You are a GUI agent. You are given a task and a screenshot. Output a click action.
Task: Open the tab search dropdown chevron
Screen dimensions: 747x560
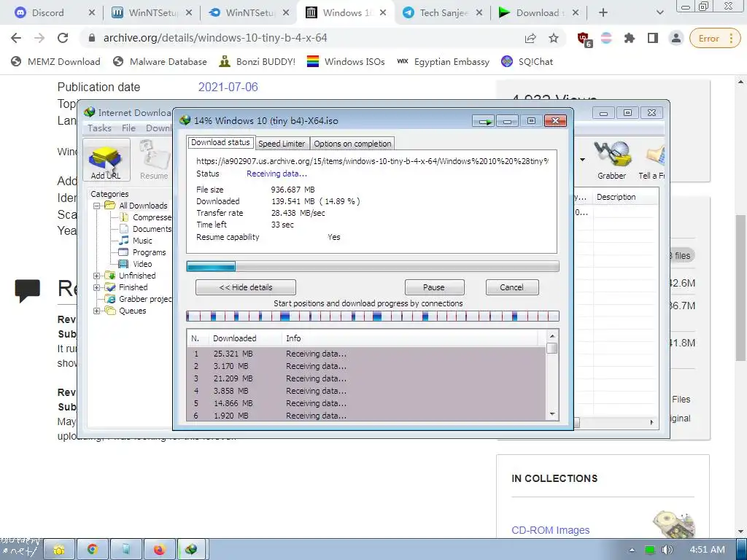tap(659, 13)
